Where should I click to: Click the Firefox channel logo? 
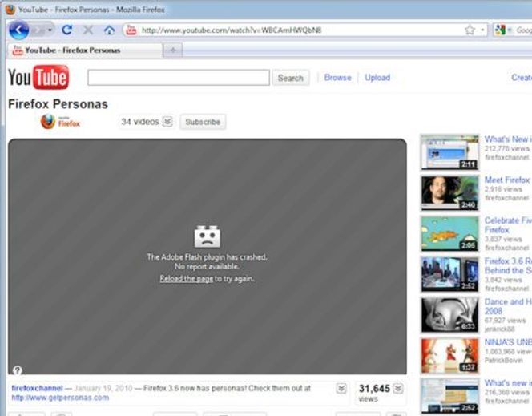(60, 122)
